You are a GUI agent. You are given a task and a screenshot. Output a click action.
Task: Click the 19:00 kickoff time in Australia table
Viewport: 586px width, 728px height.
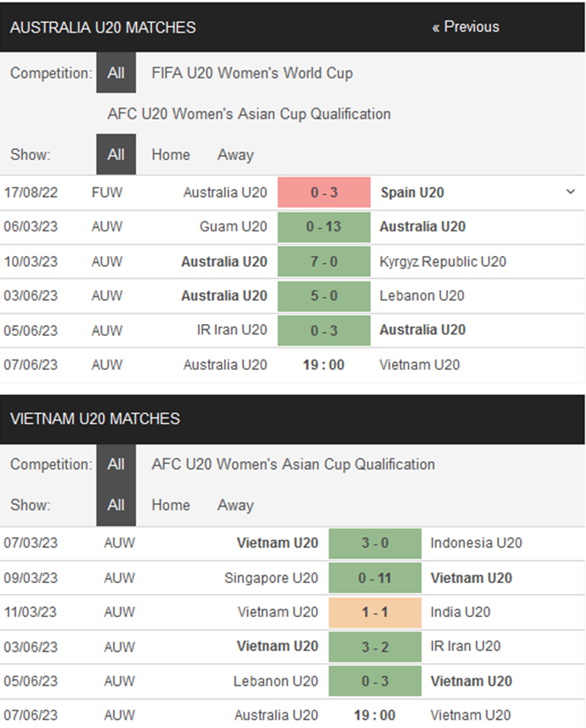(324, 364)
